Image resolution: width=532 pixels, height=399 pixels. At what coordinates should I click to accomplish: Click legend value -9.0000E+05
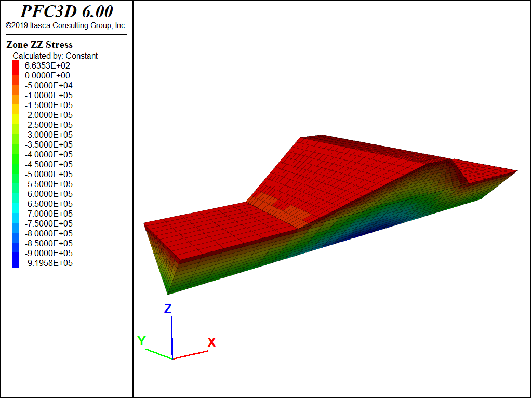[49, 253]
